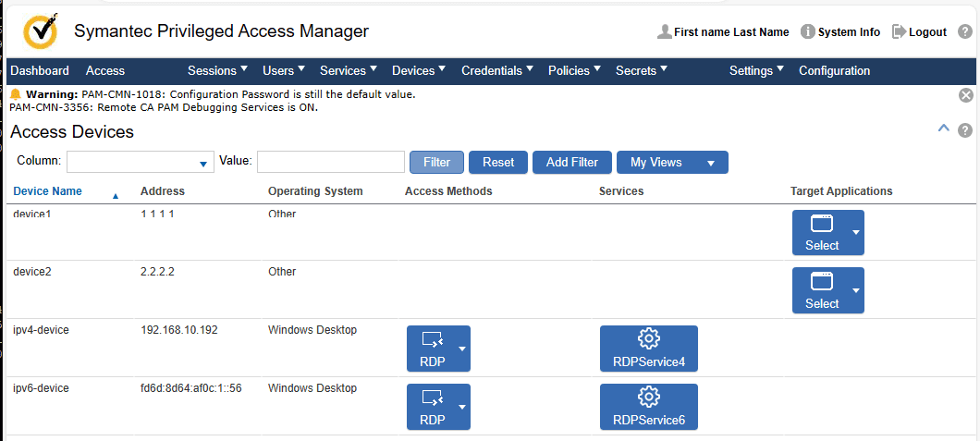
Task: Click the Logout door icon
Action: pyautogui.click(x=899, y=31)
